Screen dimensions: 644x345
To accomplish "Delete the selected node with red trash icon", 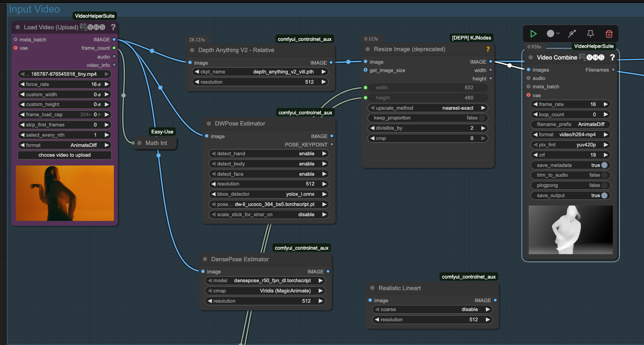I will pos(609,33).
